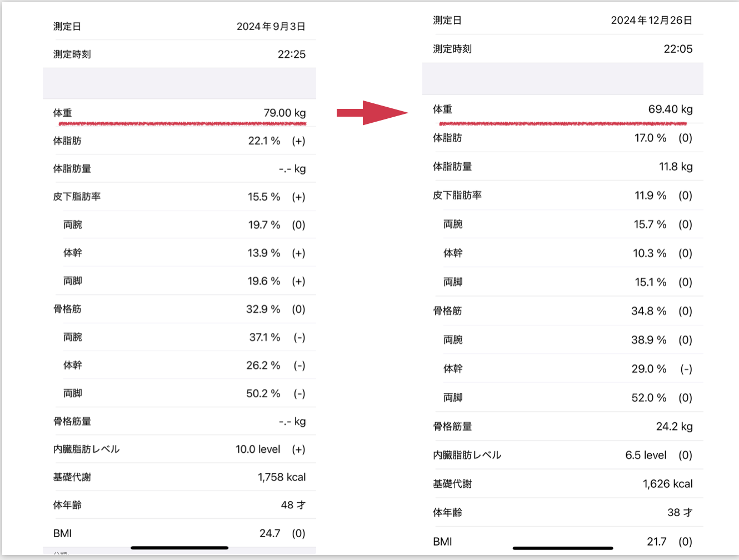Select right 内臓脂肪レベル 6.5 level row

(563, 455)
